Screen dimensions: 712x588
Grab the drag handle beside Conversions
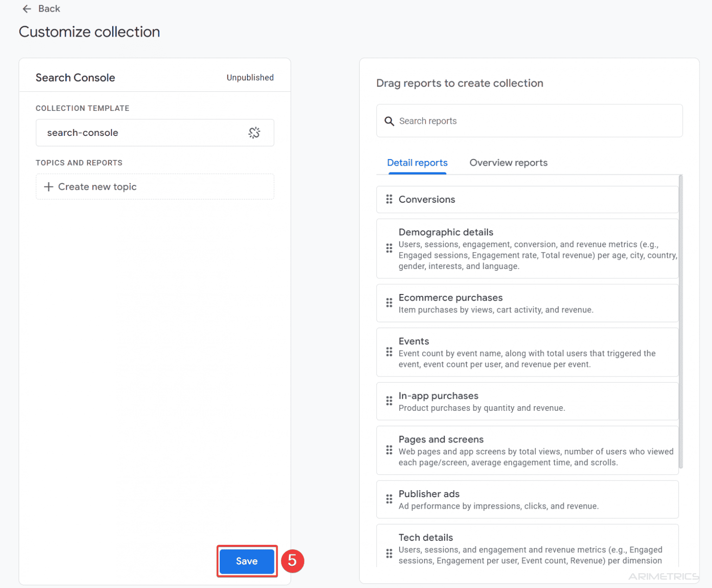(389, 199)
